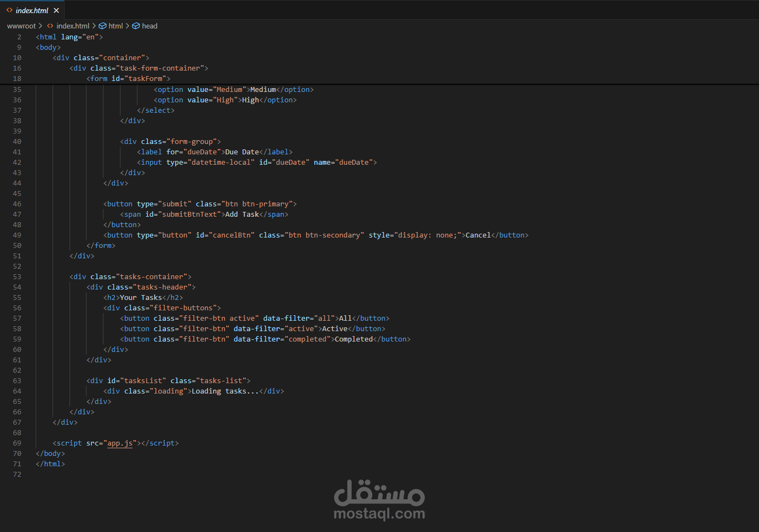Click the html symbol breadcrumb icon
This screenshot has height=532, width=759.
click(102, 26)
